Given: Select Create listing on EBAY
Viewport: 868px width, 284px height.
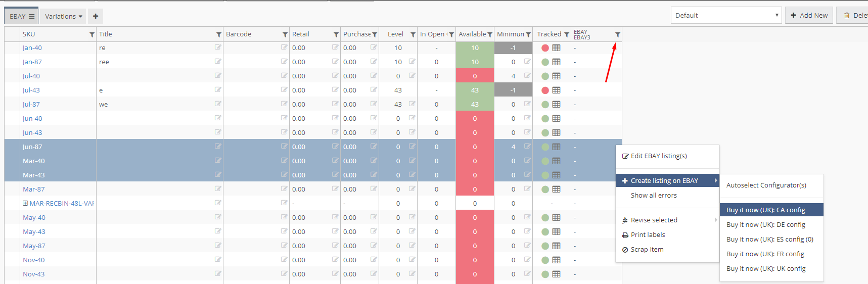Looking at the screenshot, I should click(x=667, y=180).
